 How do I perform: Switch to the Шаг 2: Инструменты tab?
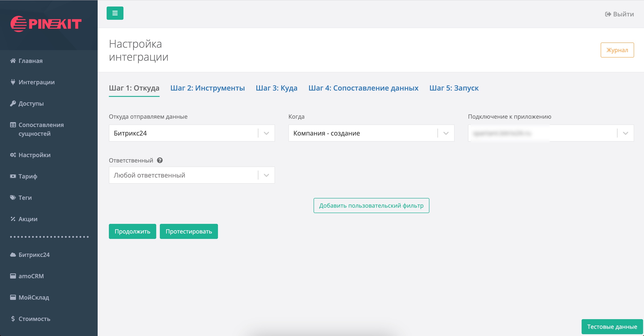click(207, 88)
